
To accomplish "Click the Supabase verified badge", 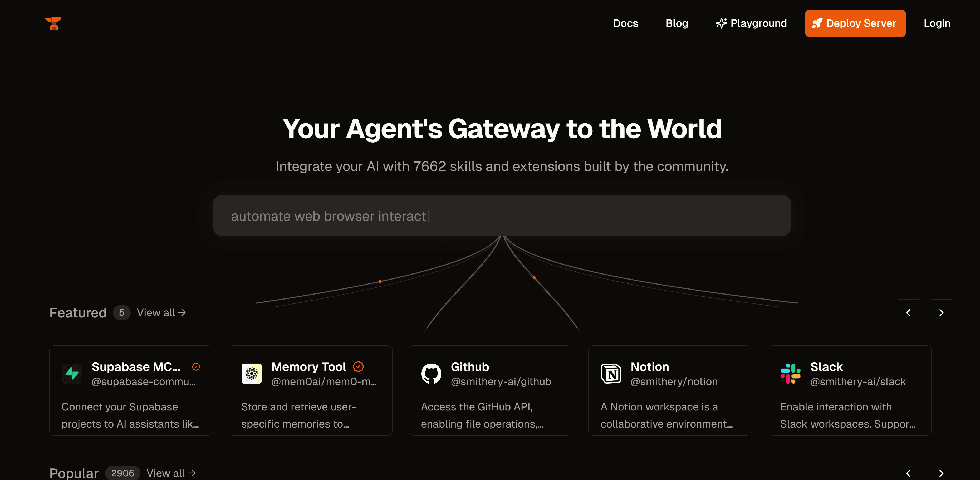I will [x=196, y=367].
